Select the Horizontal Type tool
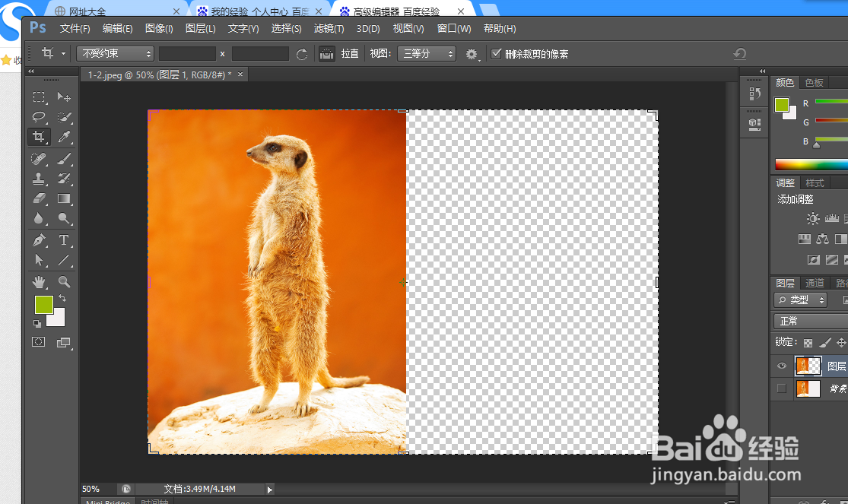848x504 pixels. pos(64,240)
